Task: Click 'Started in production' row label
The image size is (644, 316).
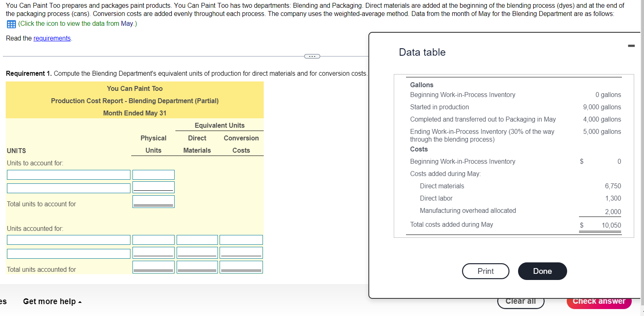Action: (x=440, y=107)
